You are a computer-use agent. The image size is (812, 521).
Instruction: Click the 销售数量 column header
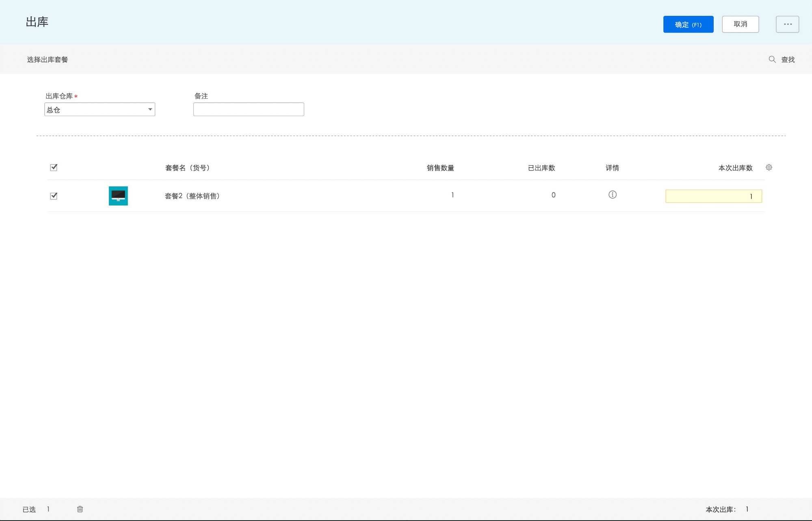440,168
